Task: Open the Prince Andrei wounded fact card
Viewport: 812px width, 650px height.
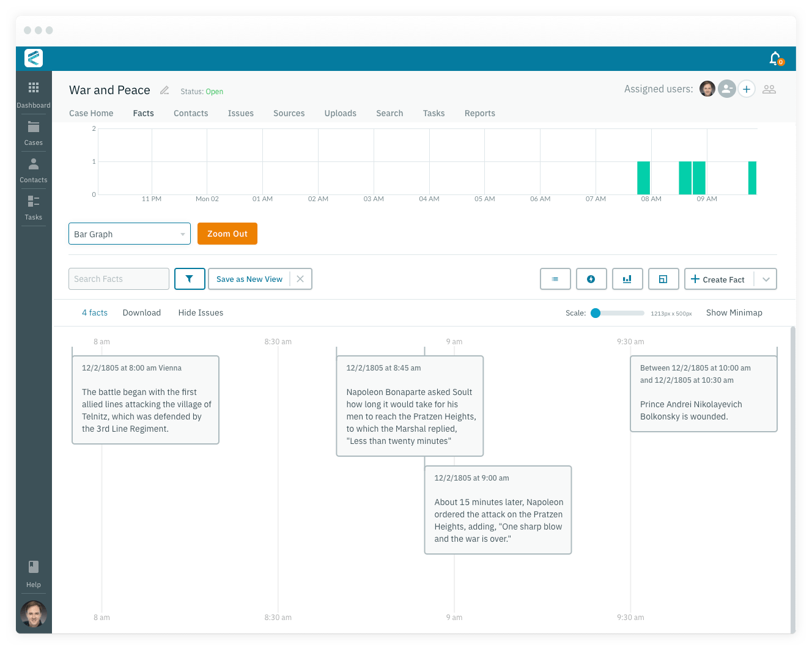Action: pos(704,394)
